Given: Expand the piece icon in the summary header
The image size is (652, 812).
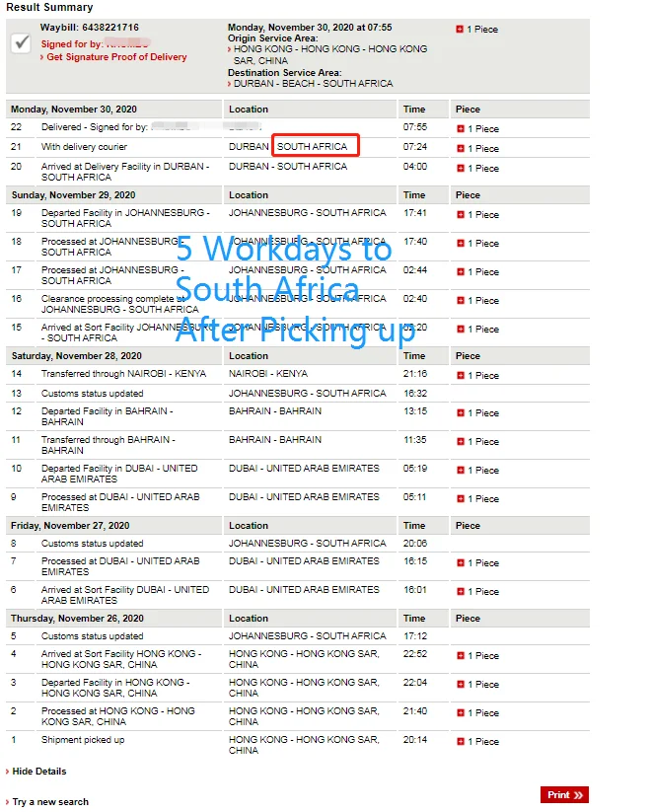Looking at the screenshot, I should point(460,30).
